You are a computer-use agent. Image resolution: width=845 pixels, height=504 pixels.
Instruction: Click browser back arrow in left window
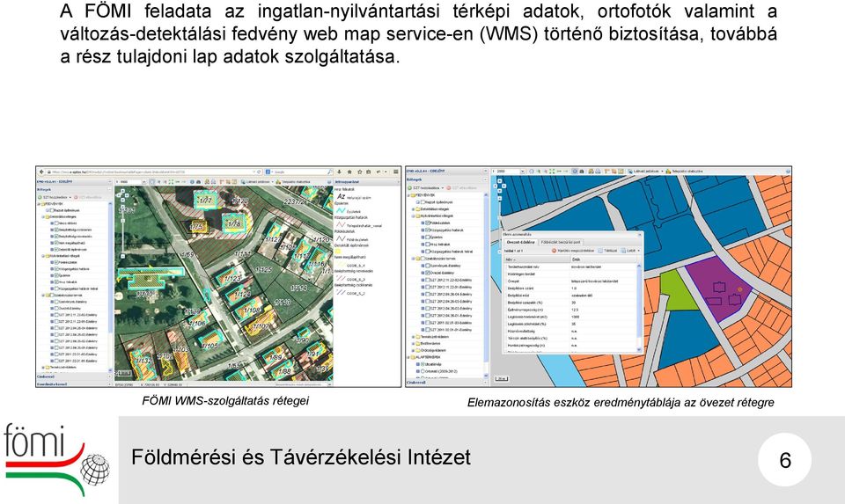tap(41, 172)
